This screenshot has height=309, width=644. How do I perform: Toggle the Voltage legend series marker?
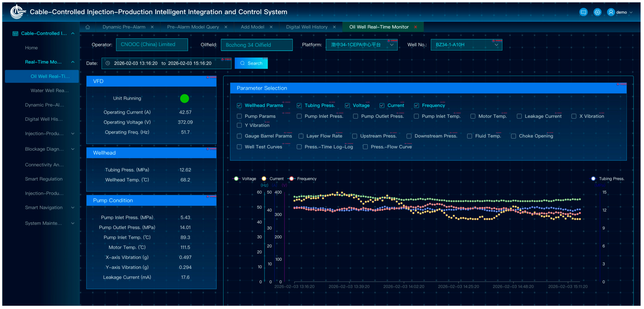coord(236,179)
